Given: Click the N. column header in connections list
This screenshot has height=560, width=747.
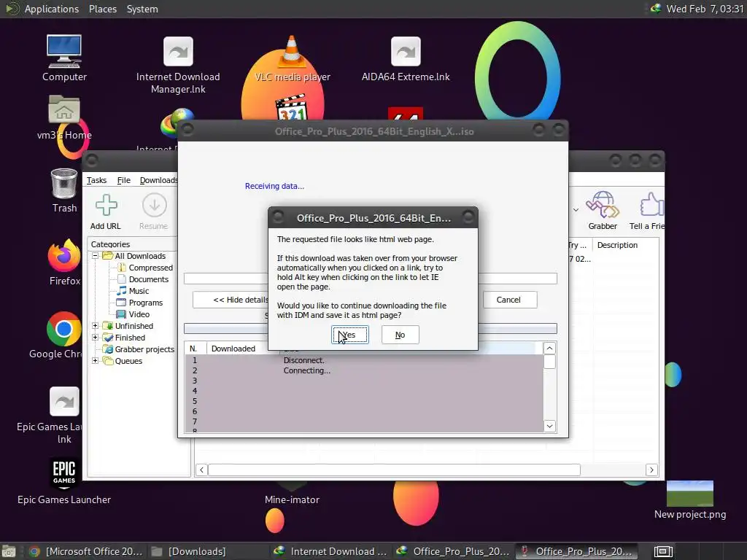Looking at the screenshot, I should (196, 349).
